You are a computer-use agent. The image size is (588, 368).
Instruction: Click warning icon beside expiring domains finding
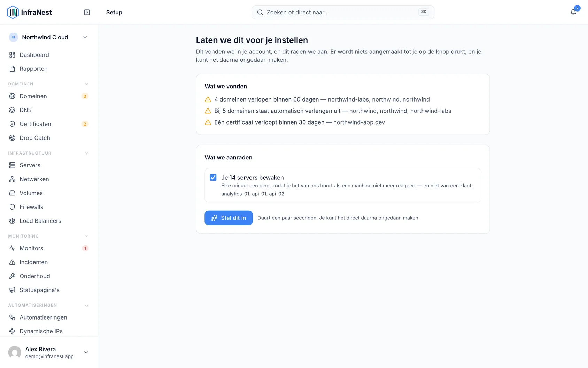click(208, 99)
